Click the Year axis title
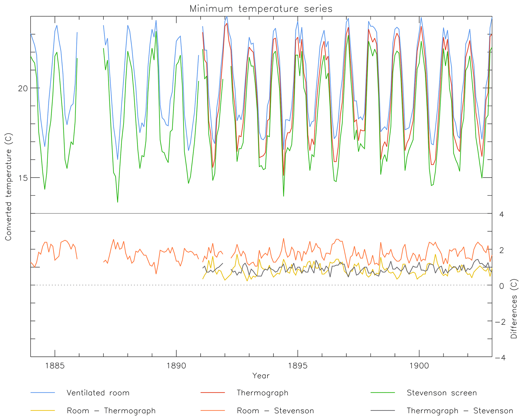This screenshot has height=420, width=523. (261, 376)
